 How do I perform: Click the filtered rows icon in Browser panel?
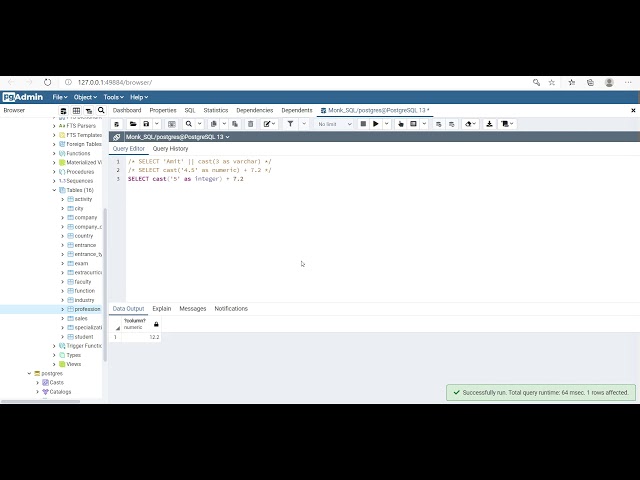click(89, 111)
